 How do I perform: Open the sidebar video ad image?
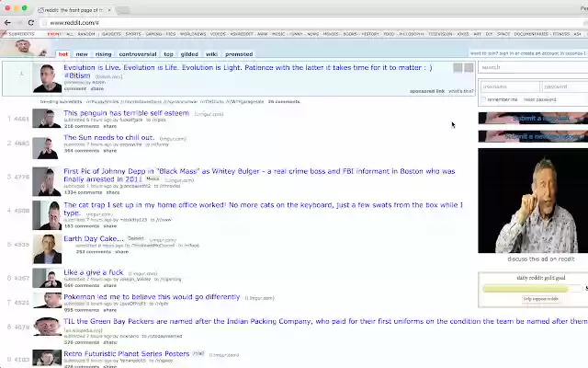point(533,201)
